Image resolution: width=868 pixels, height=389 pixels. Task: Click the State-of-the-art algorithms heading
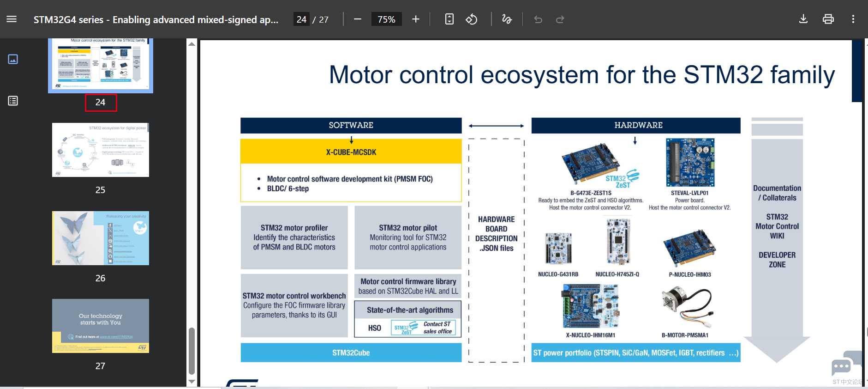click(410, 310)
